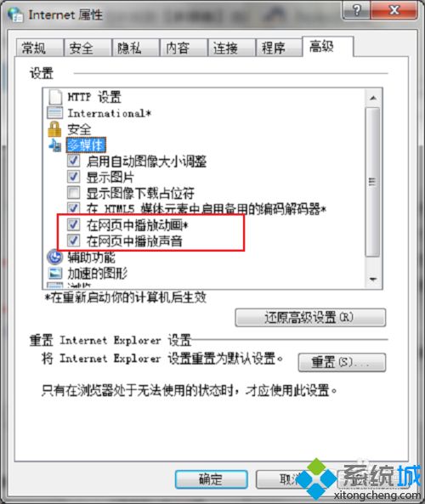The image size is (425, 504).
Task: Enable 显示图像下载占位符 checkbox
Action: coord(74,193)
